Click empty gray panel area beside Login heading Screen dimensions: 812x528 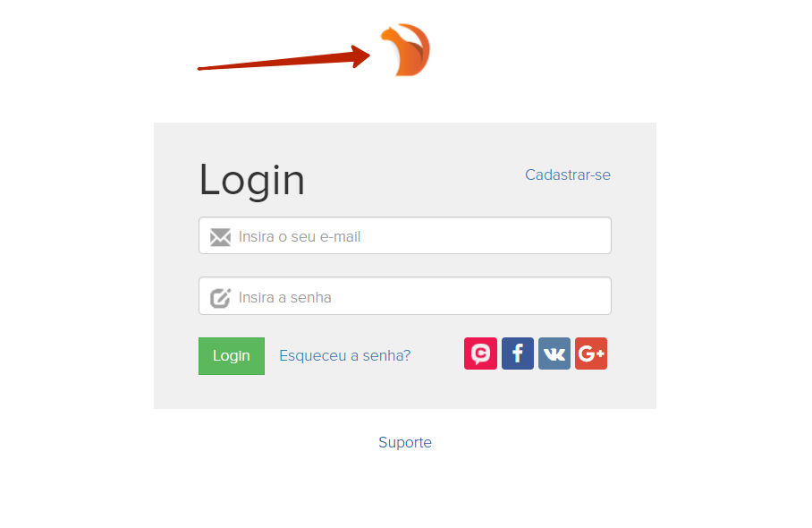click(x=414, y=179)
